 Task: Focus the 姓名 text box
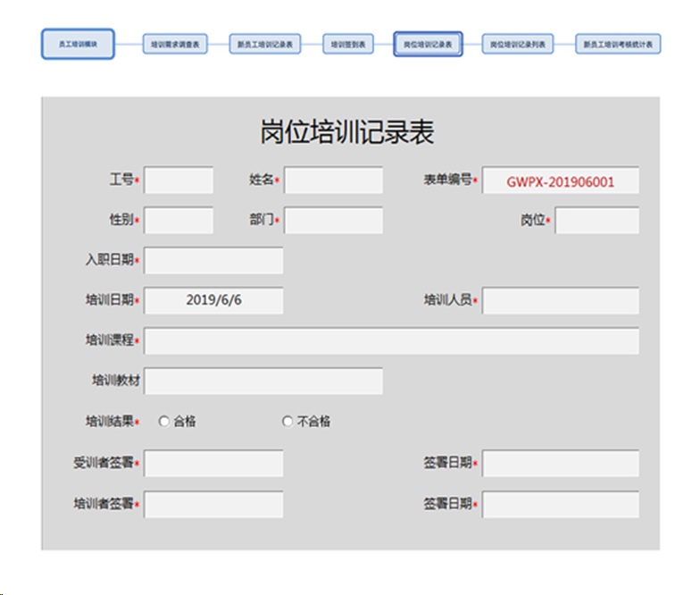333,180
